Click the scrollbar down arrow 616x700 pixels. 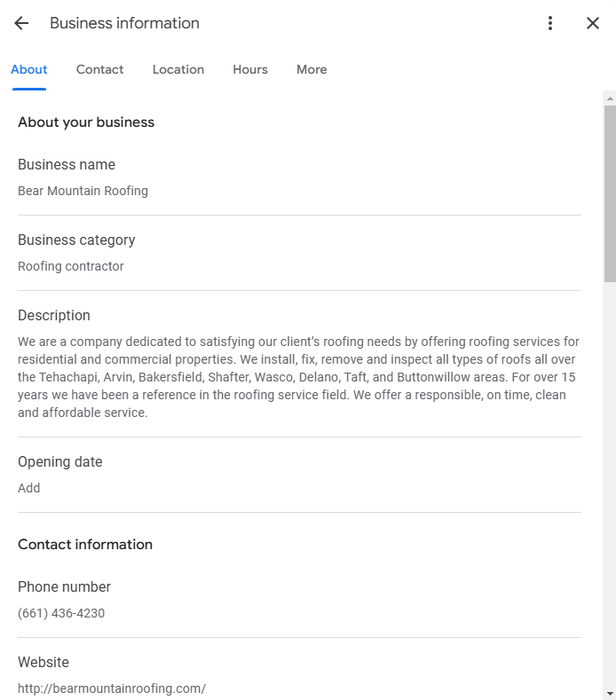[x=610, y=693]
